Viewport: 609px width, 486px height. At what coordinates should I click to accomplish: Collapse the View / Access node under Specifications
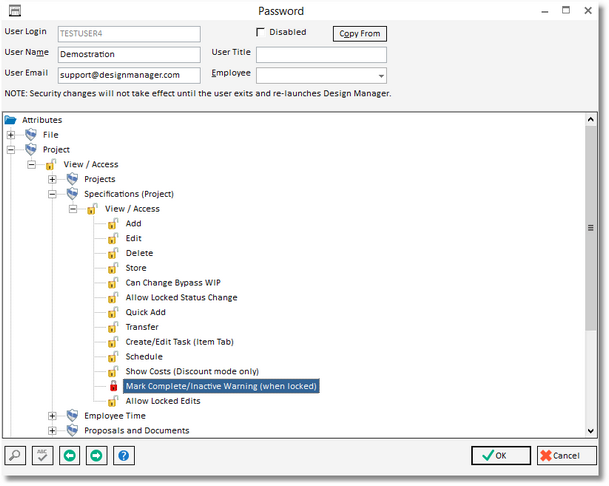tap(73, 209)
